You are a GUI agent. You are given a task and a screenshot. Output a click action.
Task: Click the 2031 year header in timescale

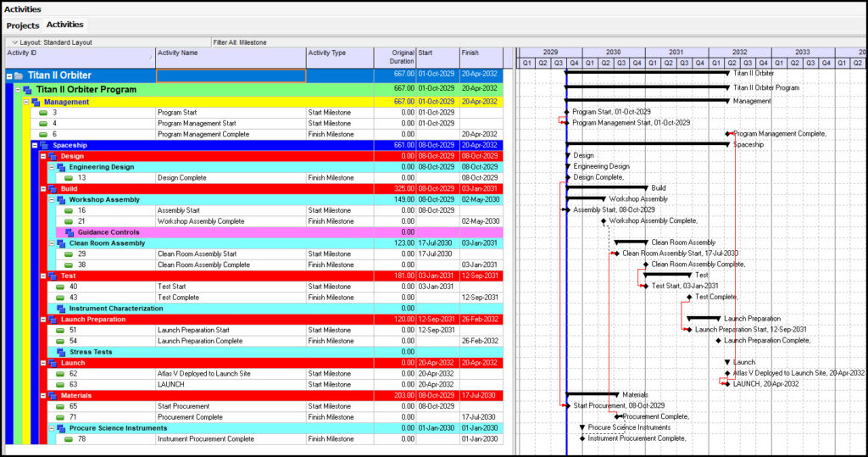[676, 52]
